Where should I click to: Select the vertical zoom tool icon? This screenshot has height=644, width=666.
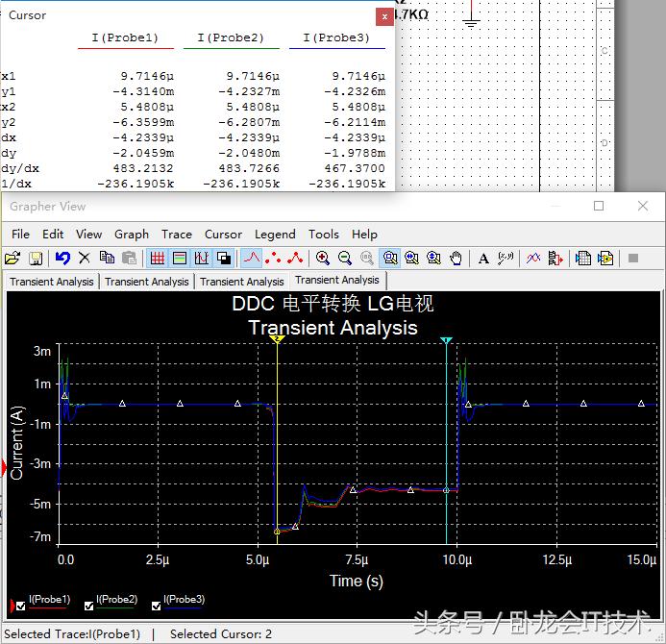click(433, 258)
